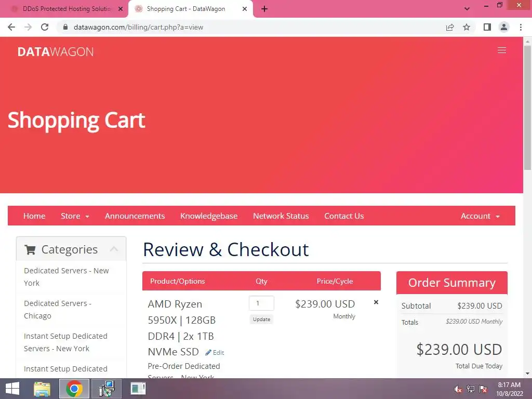
Task: Open Dedicated Servers - Chicago category
Action: pos(58,310)
